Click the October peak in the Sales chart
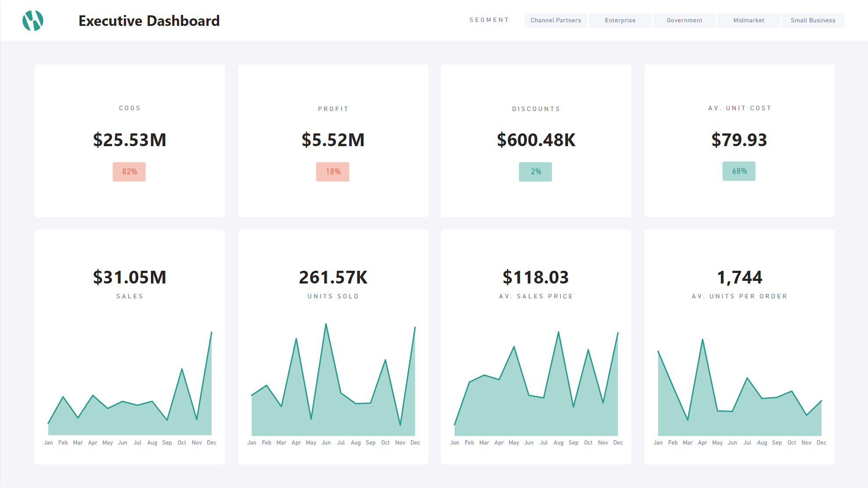The height and width of the screenshot is (488, 868). [x=182, y=369]
